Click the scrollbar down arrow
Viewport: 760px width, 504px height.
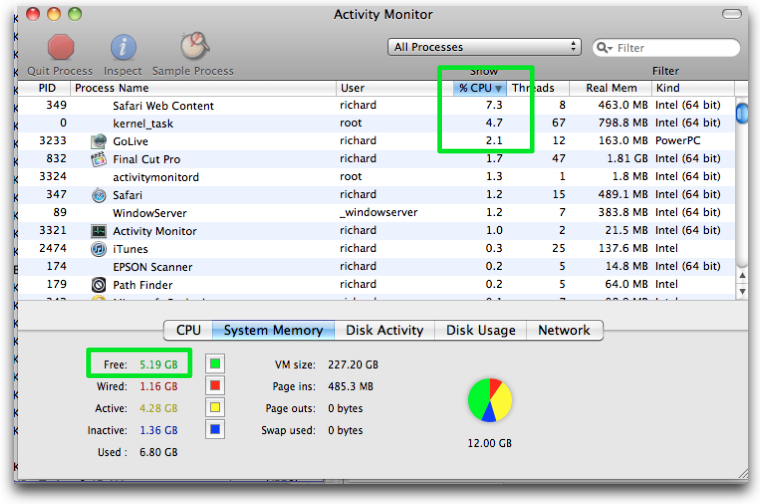(742, 292)
